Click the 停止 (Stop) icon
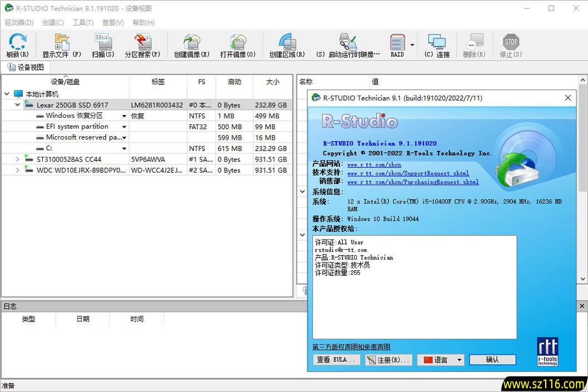The height and width of the screenshot is (392, 588). coord(510,44)
